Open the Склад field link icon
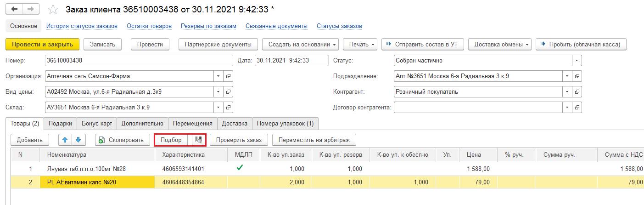Viewport: 644px width, 205px height. (x=228, y=108)
